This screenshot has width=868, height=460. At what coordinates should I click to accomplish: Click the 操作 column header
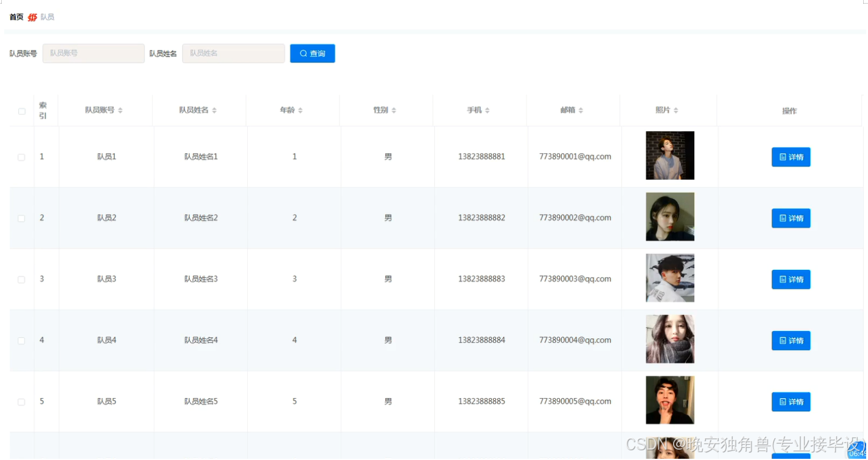(x=789, y=111)
